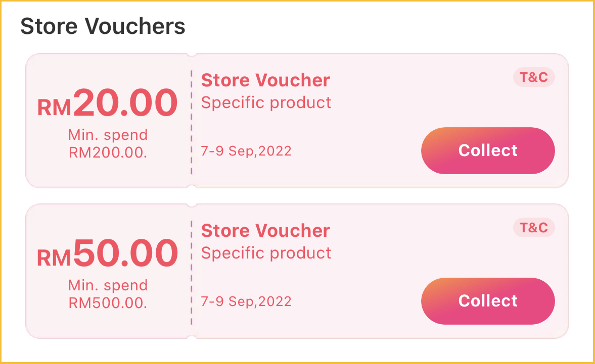Collect the RM20.00 store voucher
Viewport: 595px width, 364px height.
coord(488,150)
